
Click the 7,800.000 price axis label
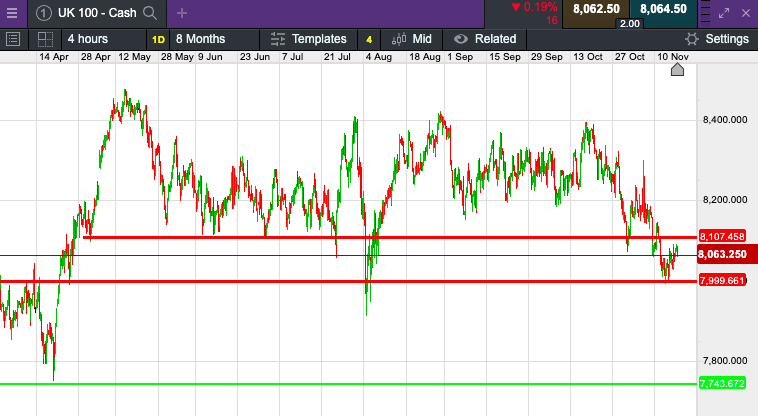click(725, 361)
